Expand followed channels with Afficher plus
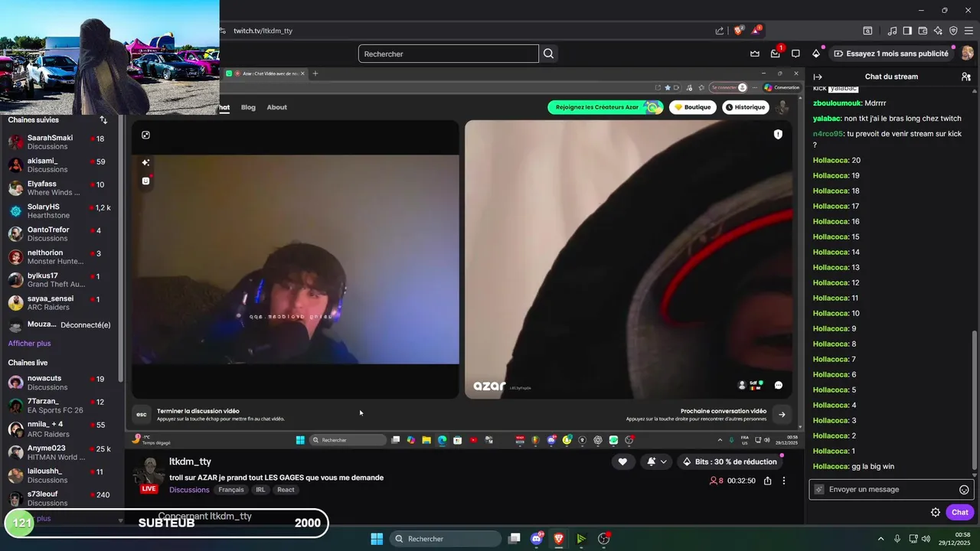 (29, 344)
